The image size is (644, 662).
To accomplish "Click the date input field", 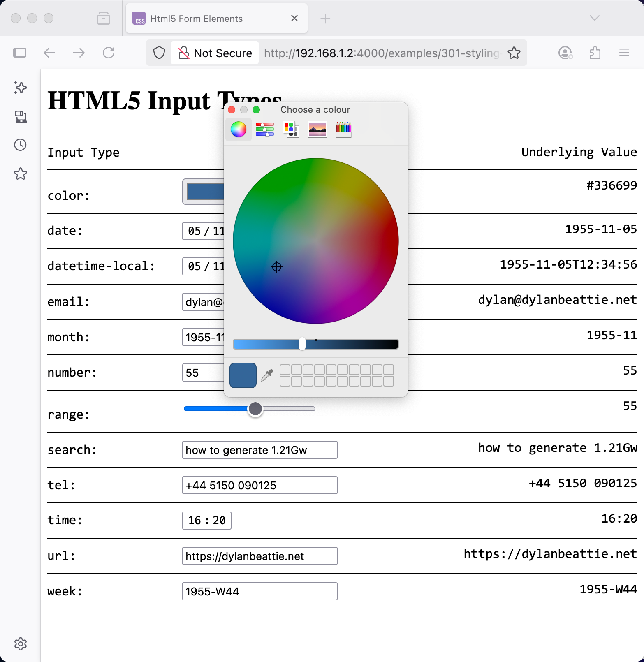I will pyautogui.click(x=203, y=231).
